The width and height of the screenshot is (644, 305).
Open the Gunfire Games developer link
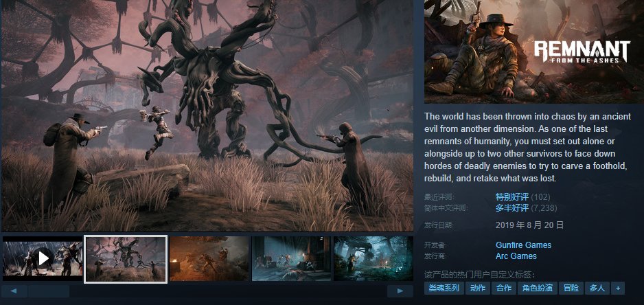pyautogui.click(x=523, y=245)
